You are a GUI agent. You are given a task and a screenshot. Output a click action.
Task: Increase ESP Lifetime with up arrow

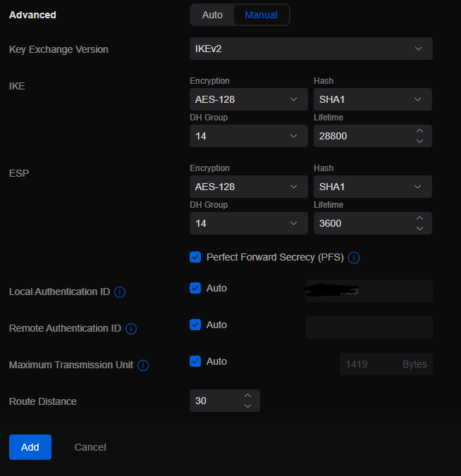(419, 218)
